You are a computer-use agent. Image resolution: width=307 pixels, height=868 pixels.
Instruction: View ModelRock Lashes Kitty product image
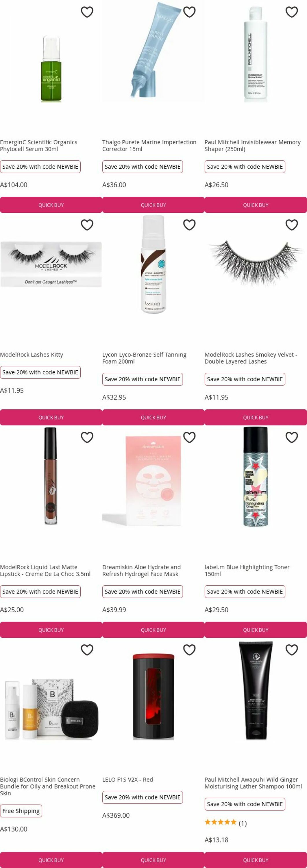(x=51, y=264)
